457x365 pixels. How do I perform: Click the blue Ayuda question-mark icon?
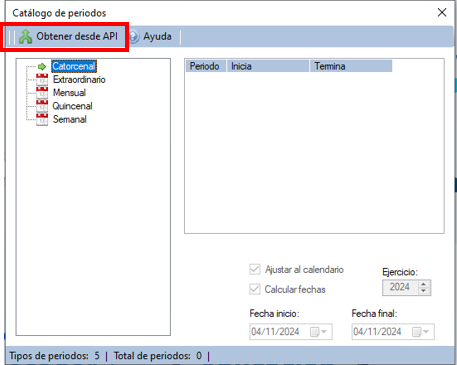(x=134, y=36)
